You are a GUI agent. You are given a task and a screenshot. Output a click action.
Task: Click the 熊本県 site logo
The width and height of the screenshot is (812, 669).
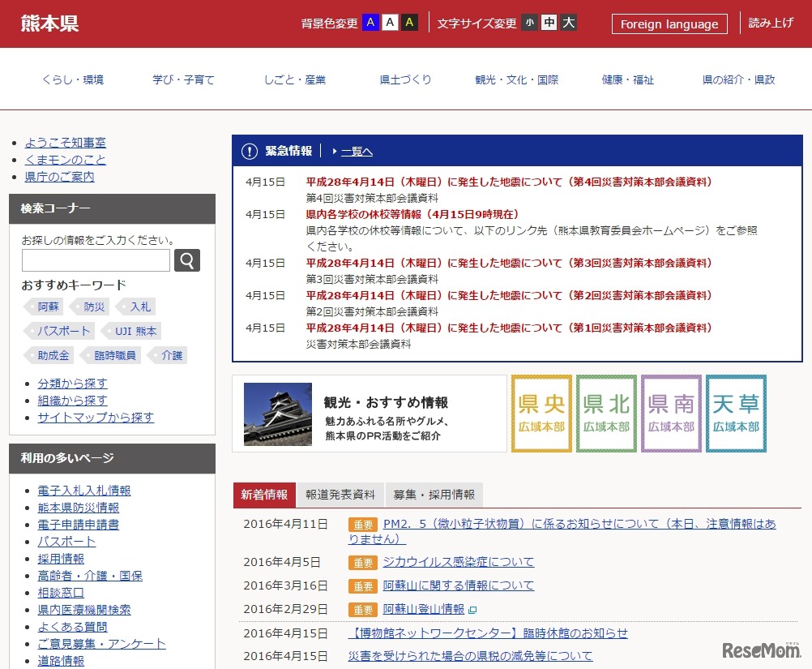50,24
